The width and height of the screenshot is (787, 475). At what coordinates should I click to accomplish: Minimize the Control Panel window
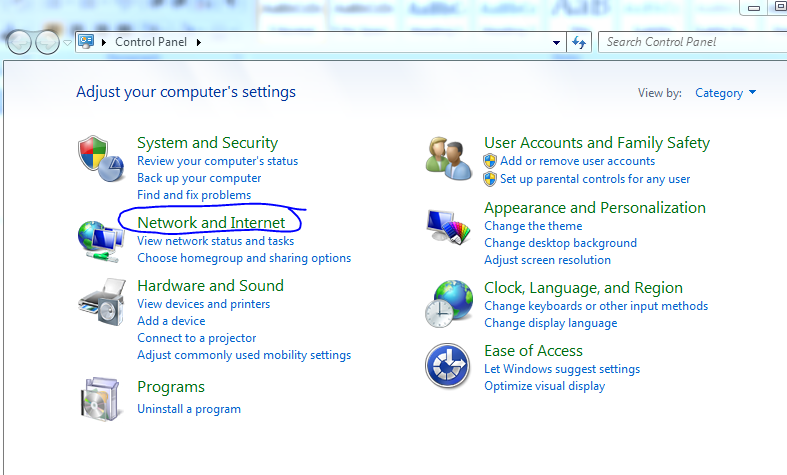(x=753, y=8)
